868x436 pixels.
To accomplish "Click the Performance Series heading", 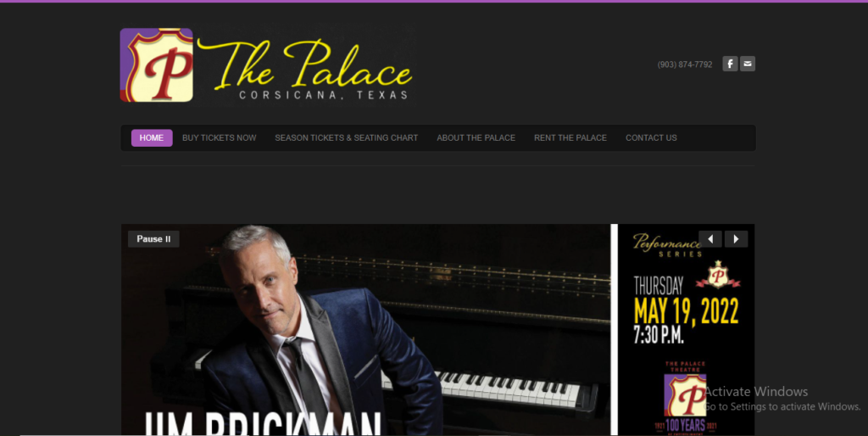I will [667, 245].
